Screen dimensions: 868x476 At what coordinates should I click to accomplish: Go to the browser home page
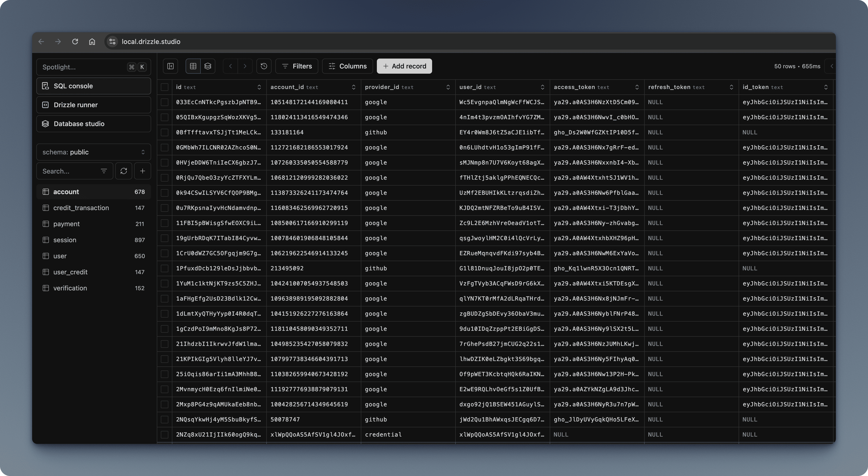click(92, 41)
